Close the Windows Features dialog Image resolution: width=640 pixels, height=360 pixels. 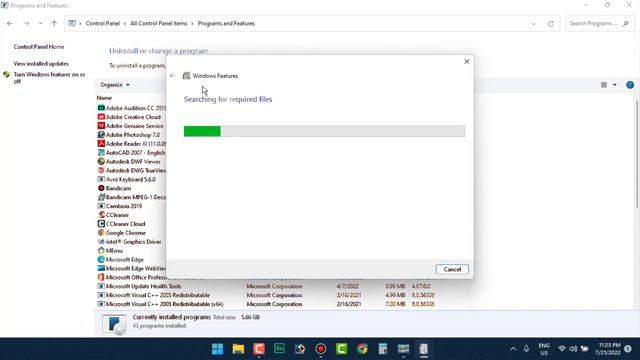[467, 62]
